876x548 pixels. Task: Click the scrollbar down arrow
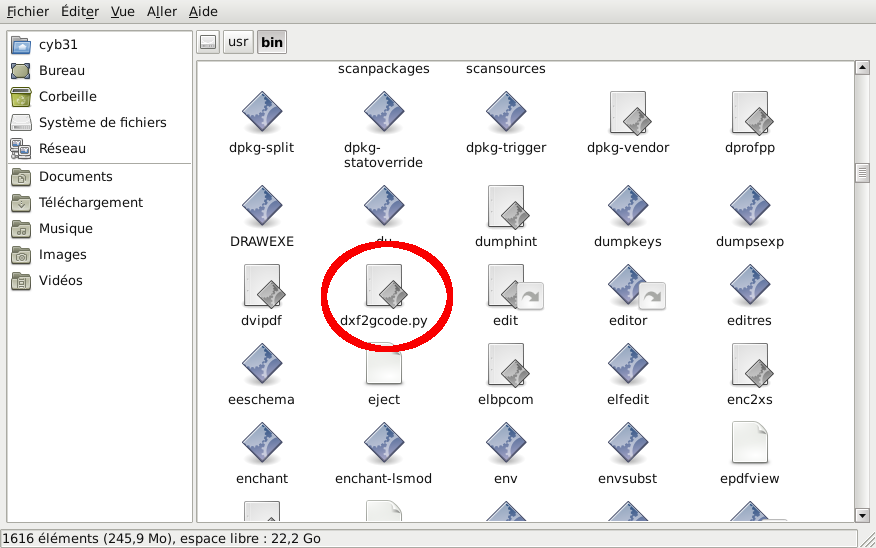pos(861,515)
